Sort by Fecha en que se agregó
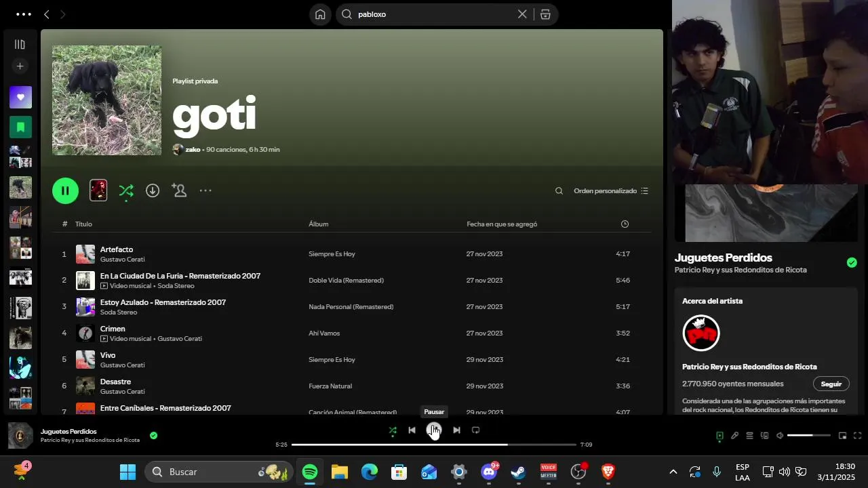 502,224
